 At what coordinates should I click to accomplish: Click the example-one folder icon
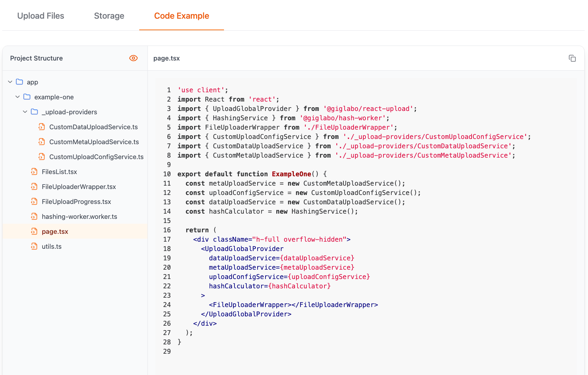tap(27, 97)
